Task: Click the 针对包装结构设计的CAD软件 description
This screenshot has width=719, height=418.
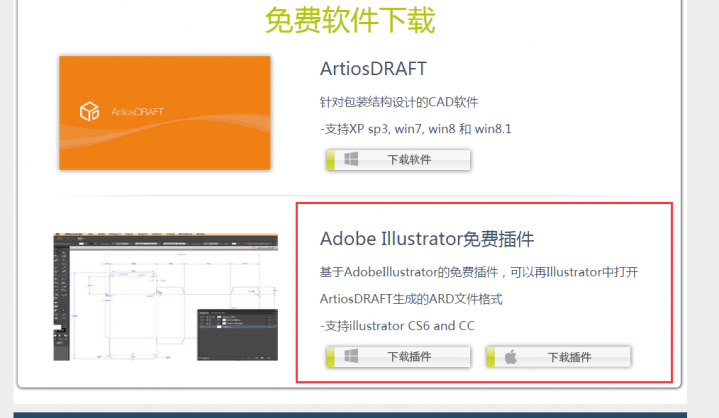Action: pos(399,102)
